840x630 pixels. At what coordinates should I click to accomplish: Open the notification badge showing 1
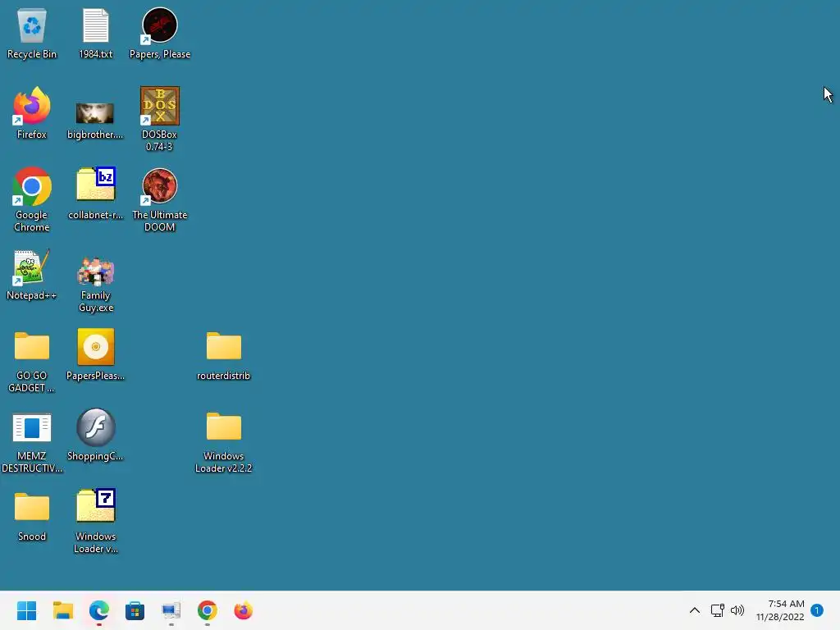817,610
